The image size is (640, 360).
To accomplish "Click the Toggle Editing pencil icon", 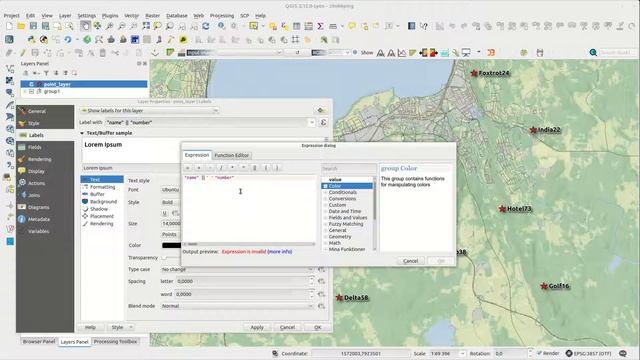I will click(23, 53).
